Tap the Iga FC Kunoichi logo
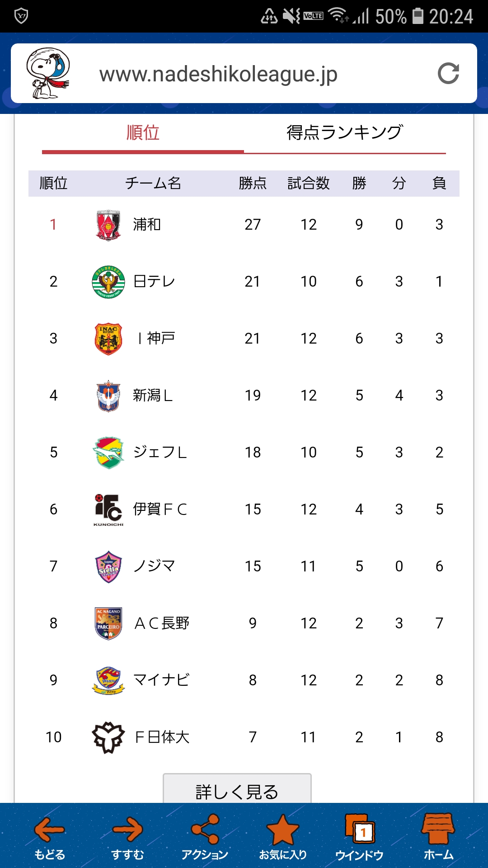The height and width of the screenshot is (868, 488). point(108,509)
